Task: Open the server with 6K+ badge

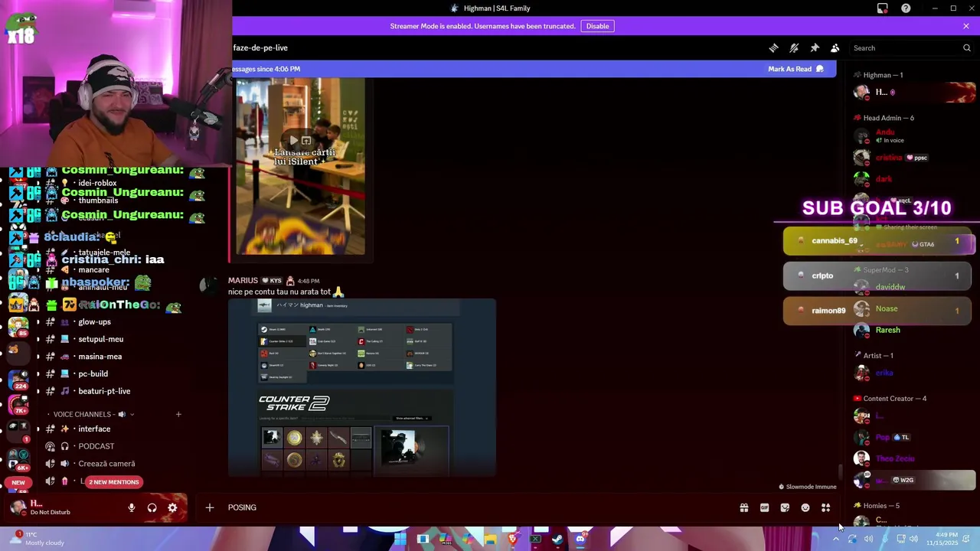Action: (x=17, y=459)
